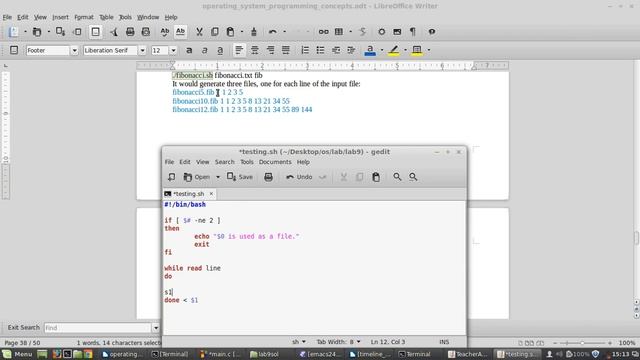Toggle Spelling and Grammar check in Writer
Image resolution: width=640 pixels, height=360 pixels.
164,31
